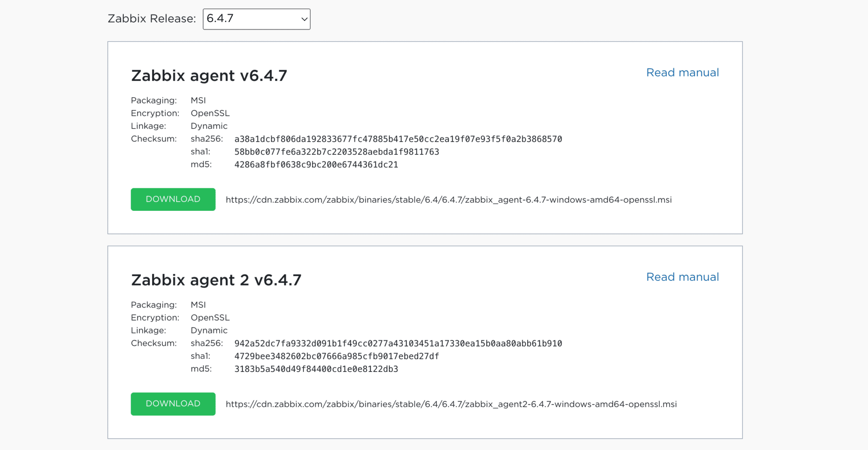Click the Dynamic linkage value for Zabbix agent
The width and height of the screenshot is (868, 450).
pos(209,126)
